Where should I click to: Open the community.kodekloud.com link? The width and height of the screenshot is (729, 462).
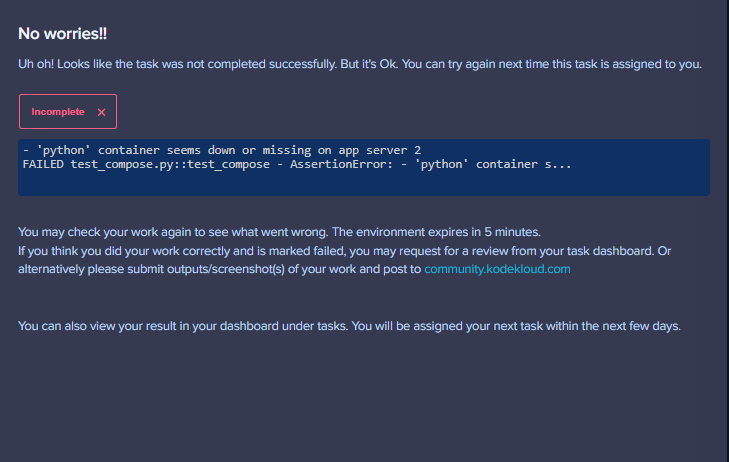tap(497, 270)
